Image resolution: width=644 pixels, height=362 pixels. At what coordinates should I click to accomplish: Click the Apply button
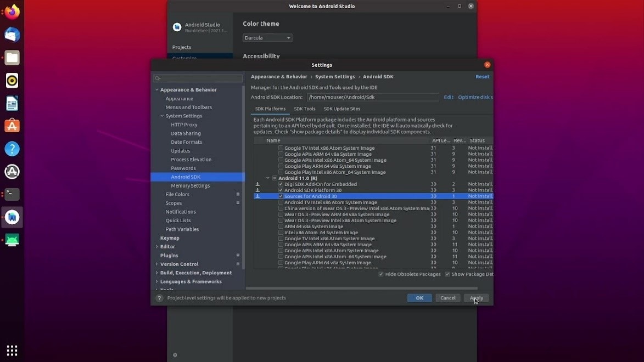tap(476, 298)
